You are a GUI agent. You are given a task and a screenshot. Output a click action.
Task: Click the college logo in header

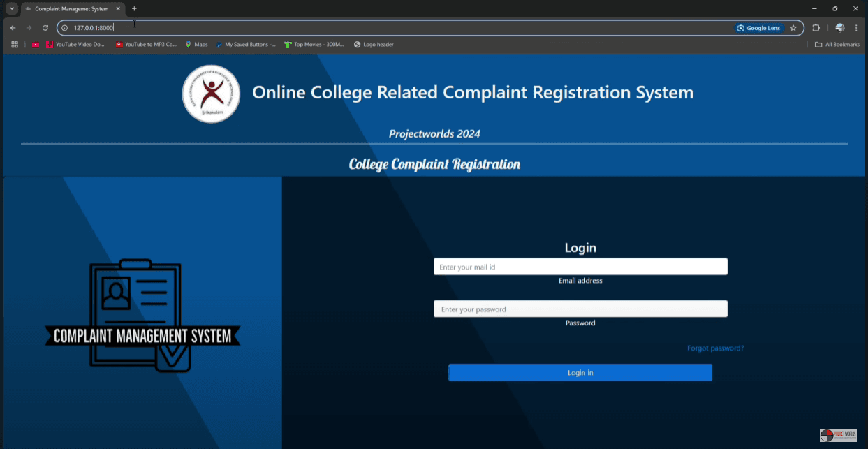click(x=211, y=94)
